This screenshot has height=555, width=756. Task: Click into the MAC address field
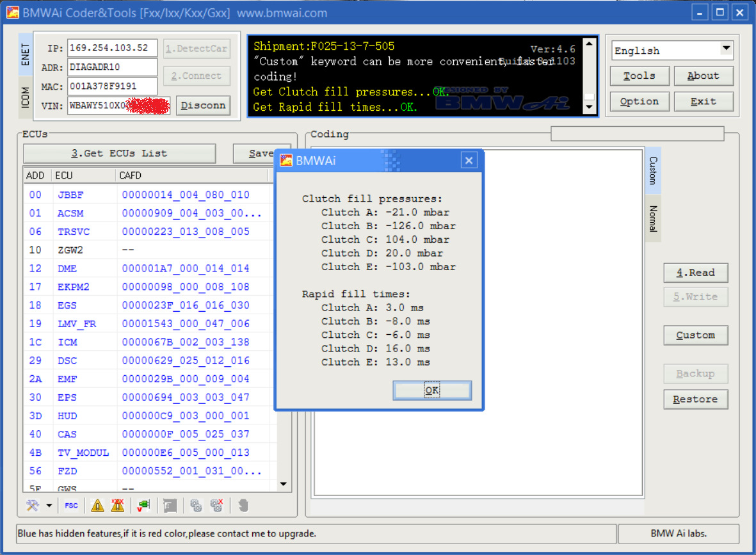[112, 86]
